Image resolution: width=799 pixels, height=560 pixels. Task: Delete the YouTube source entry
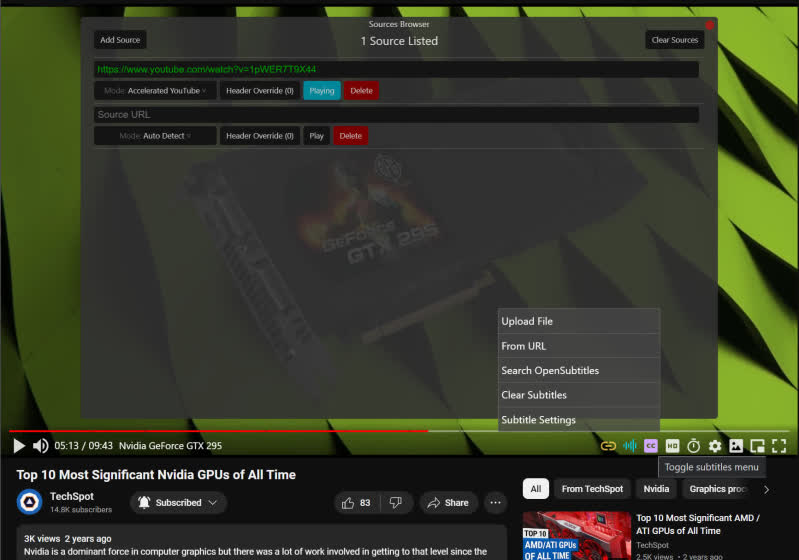[361, 91]
